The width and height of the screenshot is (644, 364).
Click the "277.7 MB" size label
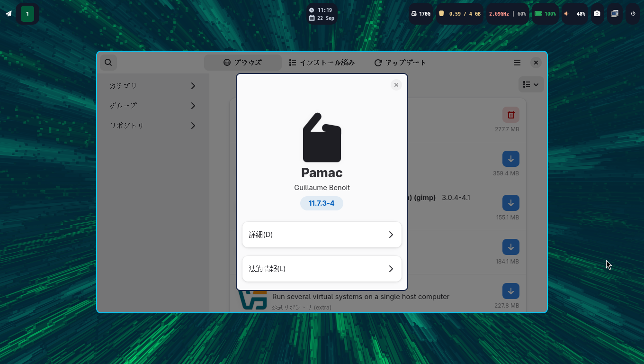click(507, 129)
